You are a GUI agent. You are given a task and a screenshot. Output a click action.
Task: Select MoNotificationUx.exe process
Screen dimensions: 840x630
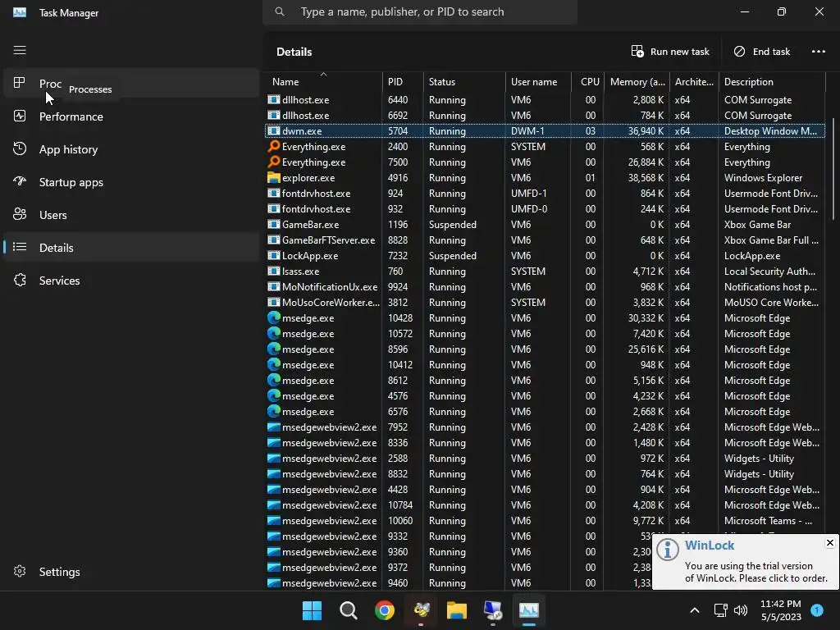[545, 286]
